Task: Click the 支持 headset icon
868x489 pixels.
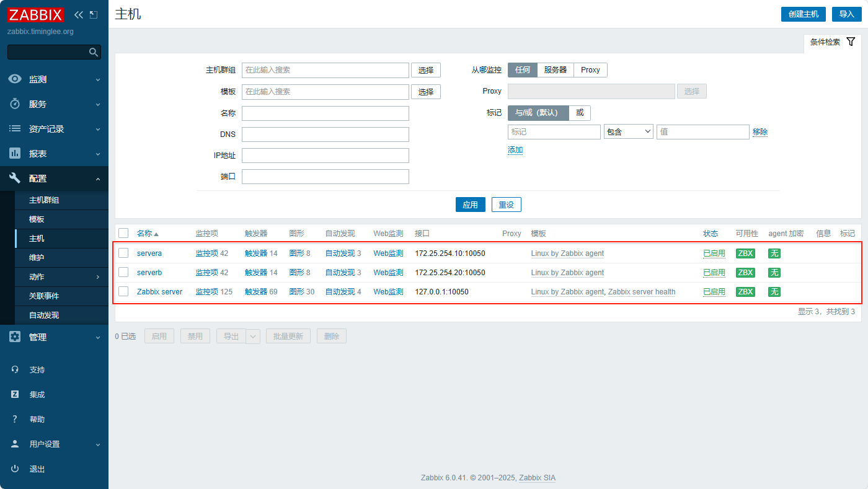Action: [15, 369]
